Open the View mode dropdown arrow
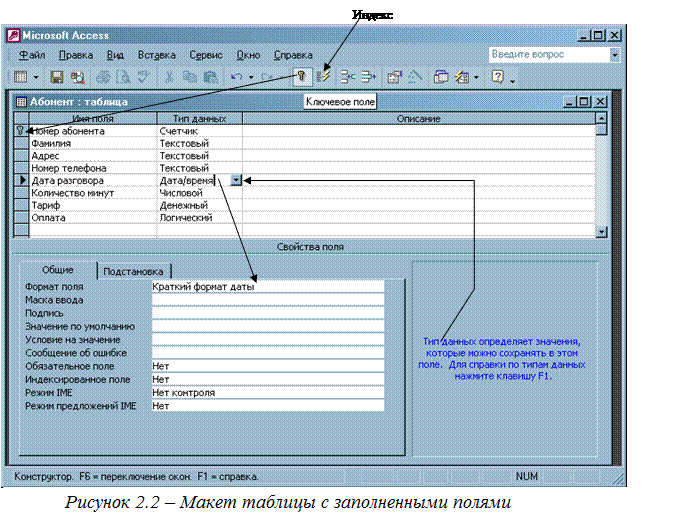 point(36,77)
